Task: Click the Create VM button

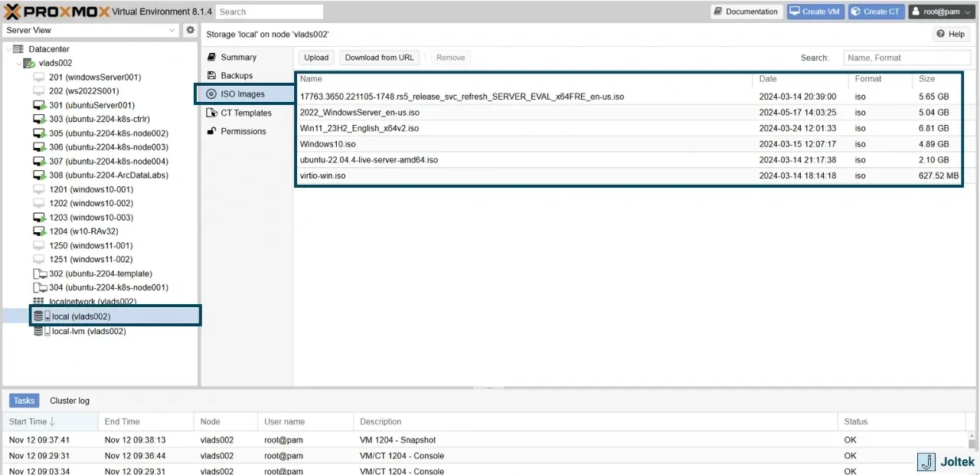Action: click(815, 11)
